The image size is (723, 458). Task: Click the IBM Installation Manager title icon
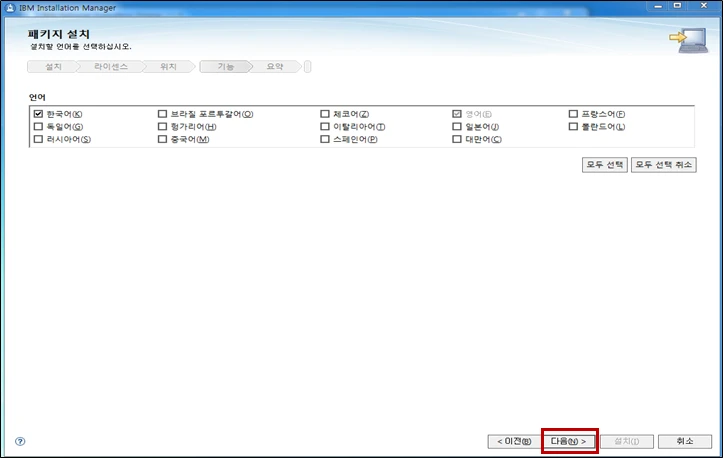tap(10, 8)
